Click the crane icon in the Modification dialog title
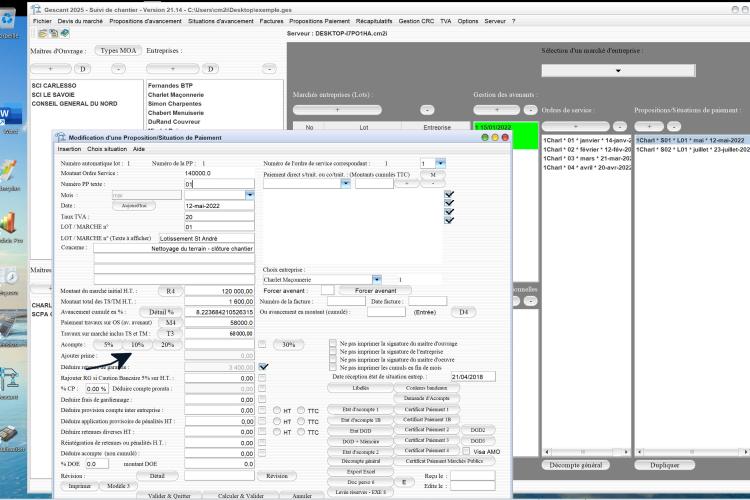The height and width of the screenshot is (500, 750). [x=60, y=137]
